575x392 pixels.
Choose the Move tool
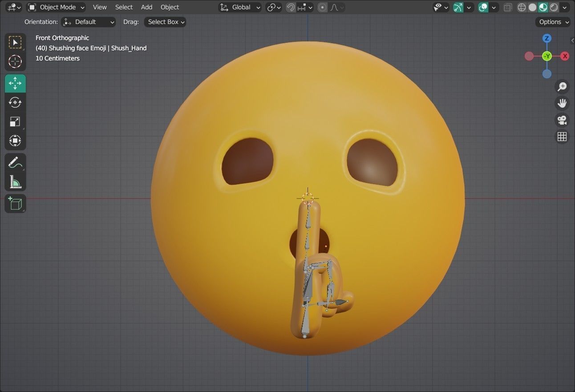tap(15, 83)
